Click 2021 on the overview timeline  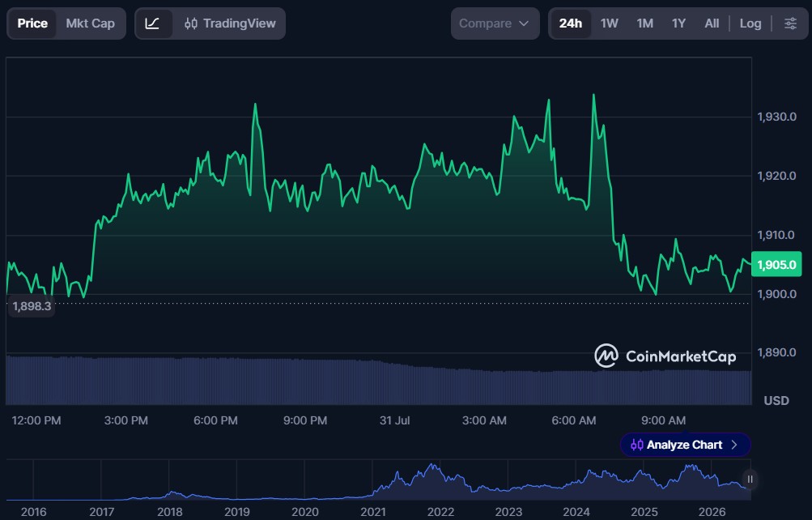point(373,512)
